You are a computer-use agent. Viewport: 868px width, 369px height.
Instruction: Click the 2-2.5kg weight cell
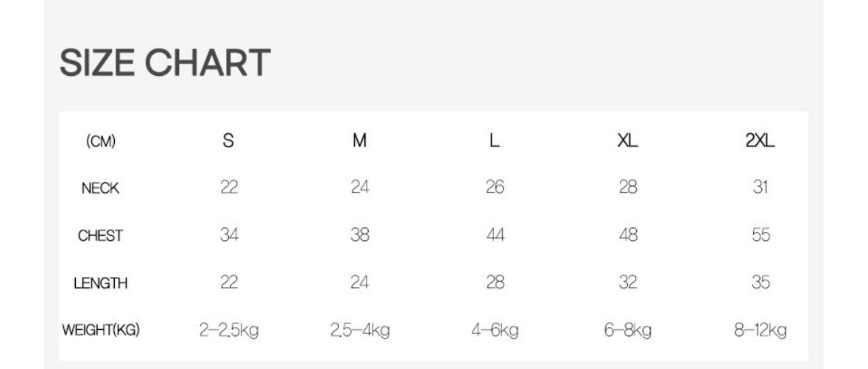(229, 331)
